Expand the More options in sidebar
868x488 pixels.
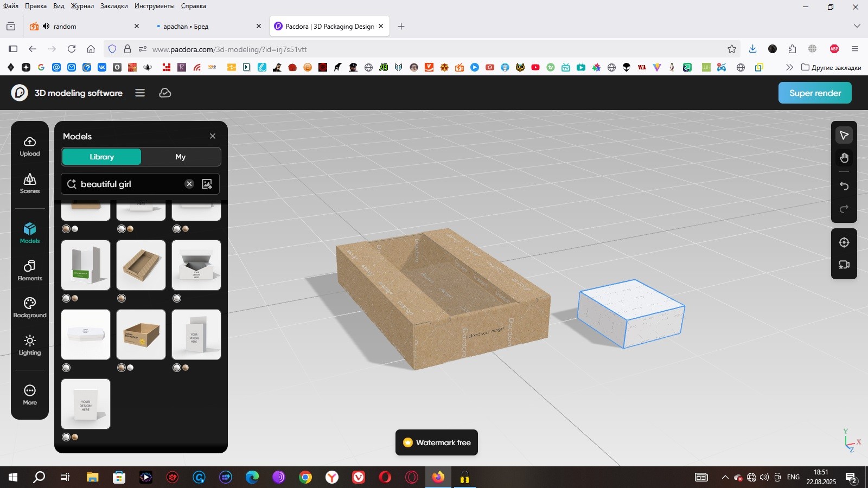pos(30,395)
